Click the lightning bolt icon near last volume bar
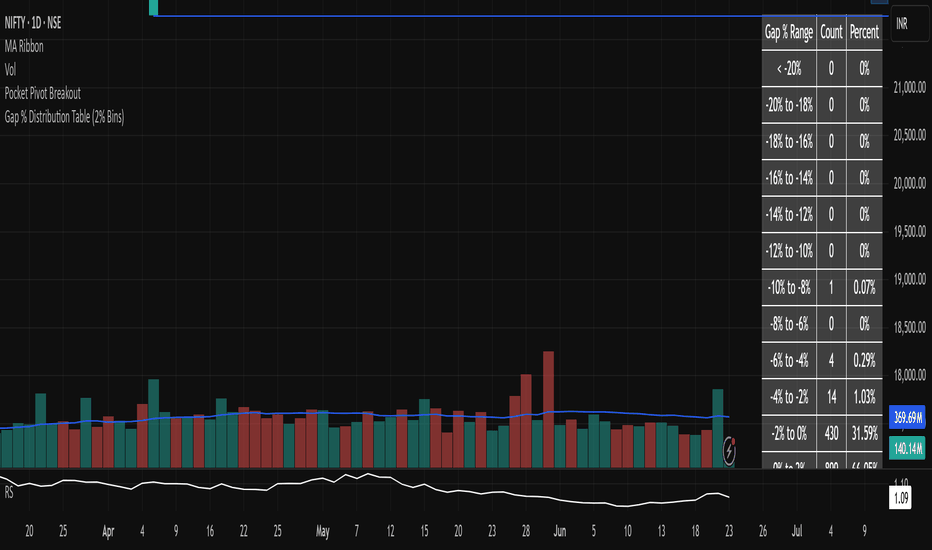 click(729, 452)
